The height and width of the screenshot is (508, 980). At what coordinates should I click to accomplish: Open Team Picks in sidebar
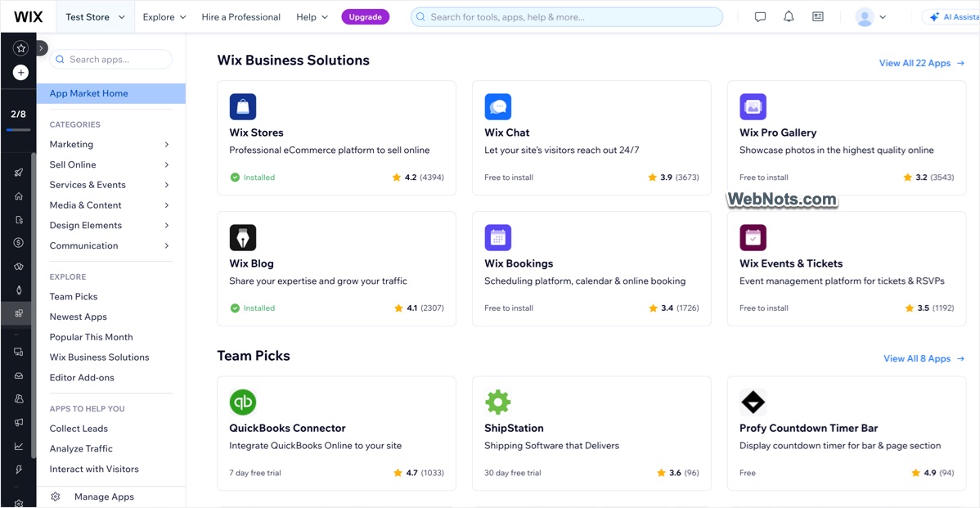click(x=73, y=297)
